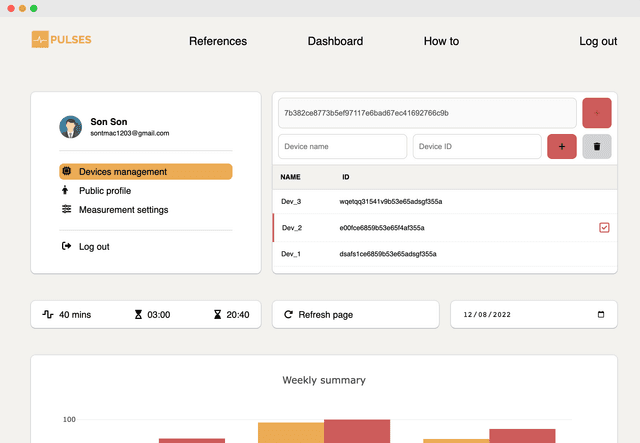Toggle the Dev_2 row checkbox
640x443 pixels.
point(604,228)
